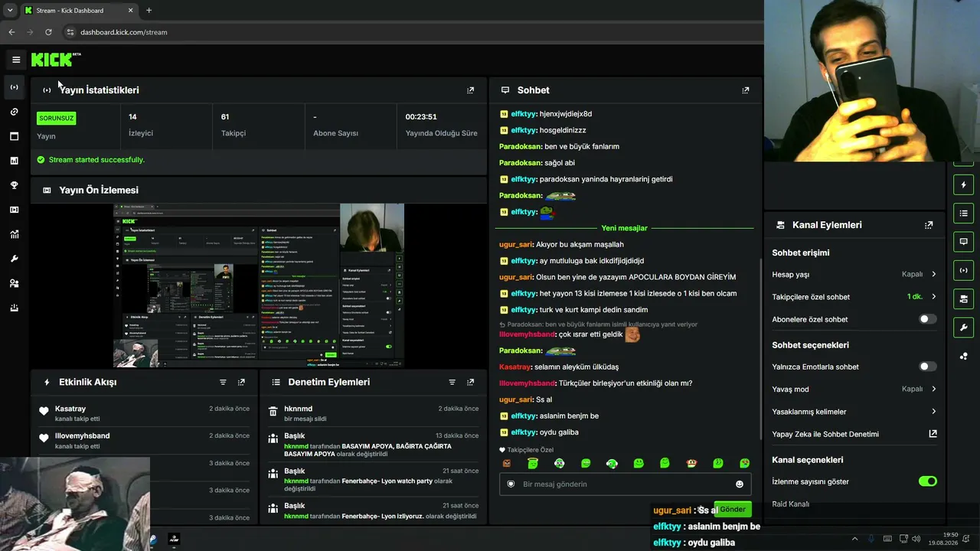Select the monkey-face emote in emote row
The height and width of the screenshot is (551, 980).
point(691,463)
